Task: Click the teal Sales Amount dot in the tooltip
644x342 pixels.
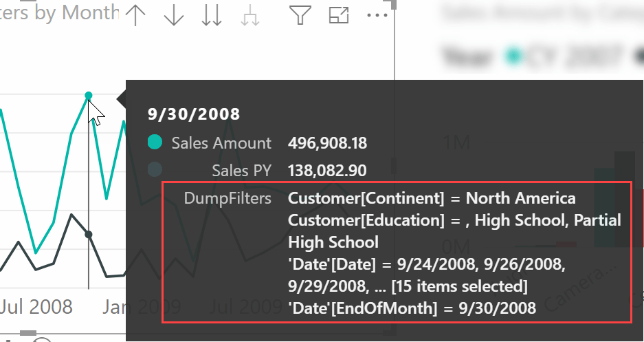Action: (x=155, y=142)
